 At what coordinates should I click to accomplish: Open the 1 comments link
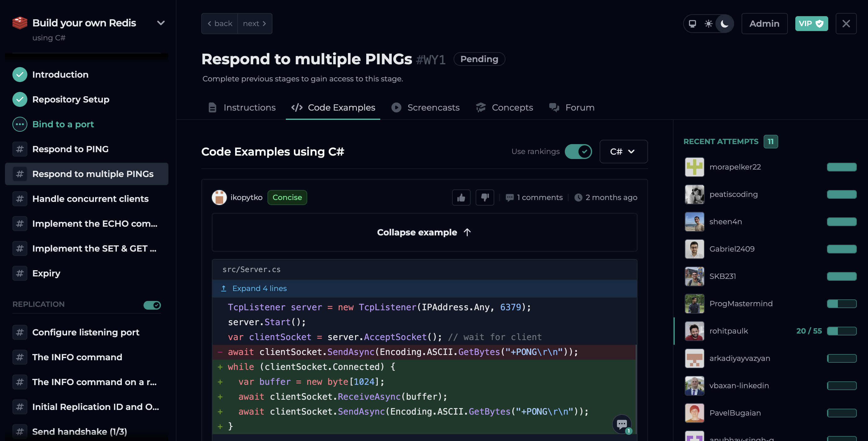534,198
